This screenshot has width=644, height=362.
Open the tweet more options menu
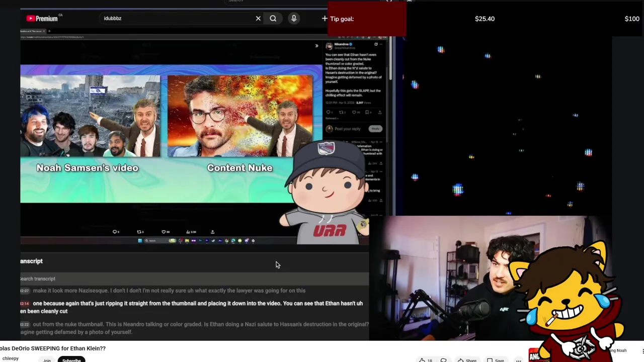click(x=381, y=44)
